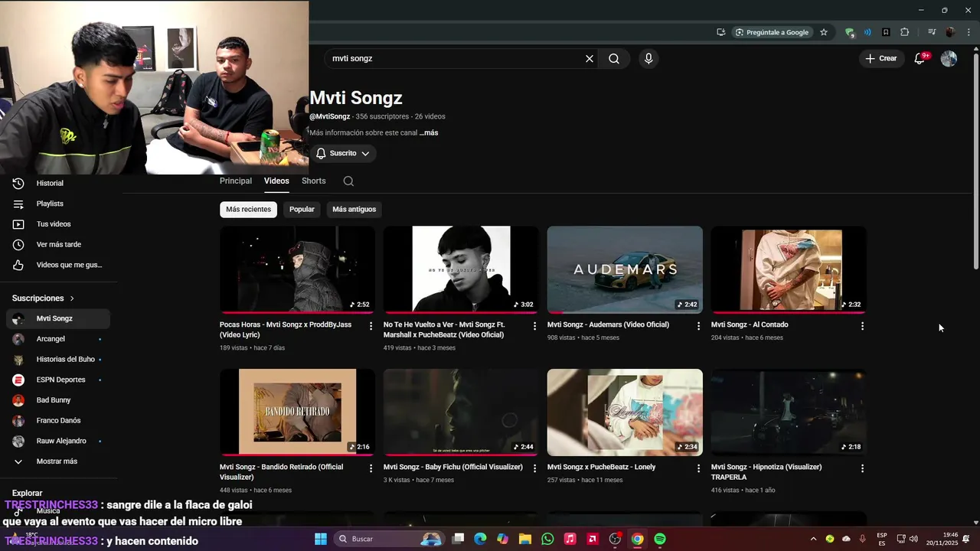Viewport: 980px width, 551px height.
Task: Open the Bandido Retirado video thumbnail
Action: [x=297, y=412]
